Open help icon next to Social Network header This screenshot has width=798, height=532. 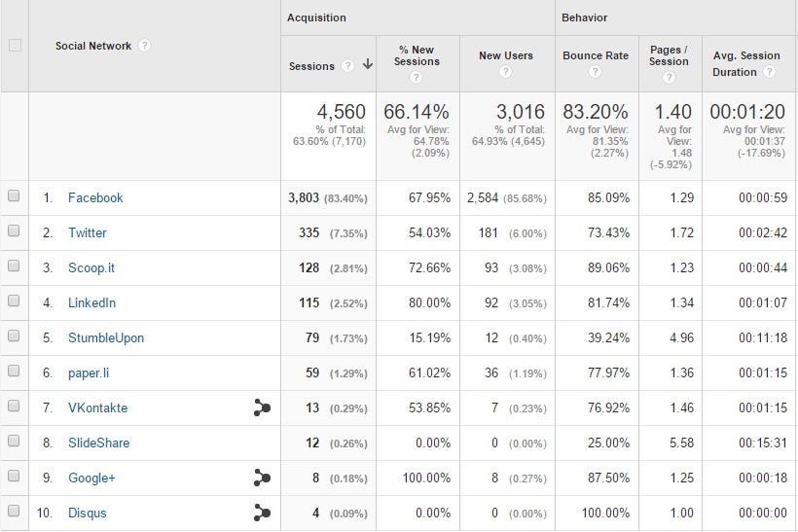(x=145, y=46)
